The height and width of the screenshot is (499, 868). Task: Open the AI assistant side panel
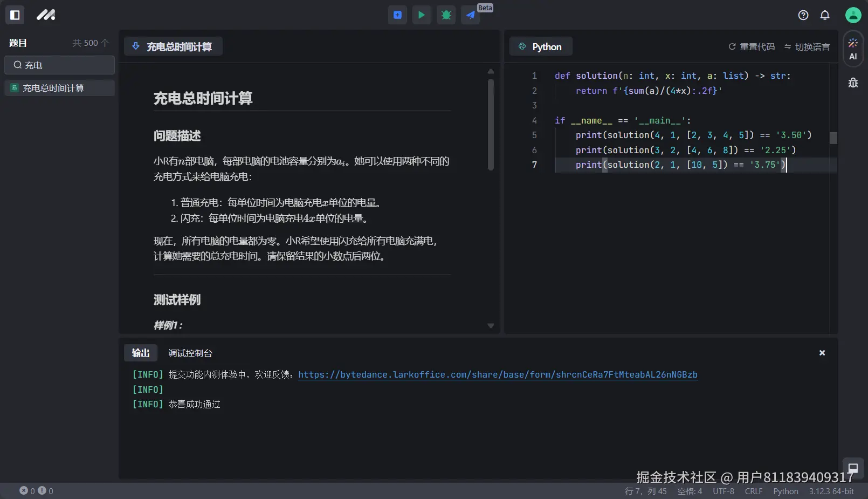[x=853, y=49]
